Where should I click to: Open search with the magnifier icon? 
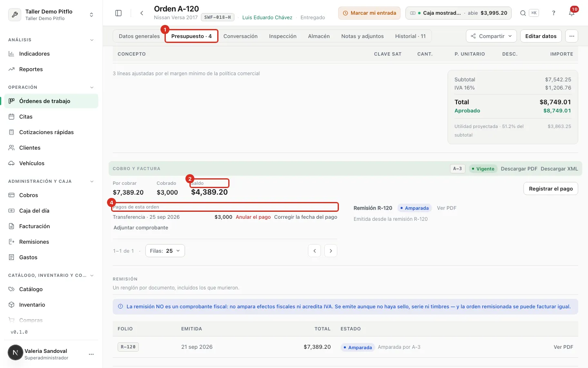pyautogui.click(x=523, y=13)
